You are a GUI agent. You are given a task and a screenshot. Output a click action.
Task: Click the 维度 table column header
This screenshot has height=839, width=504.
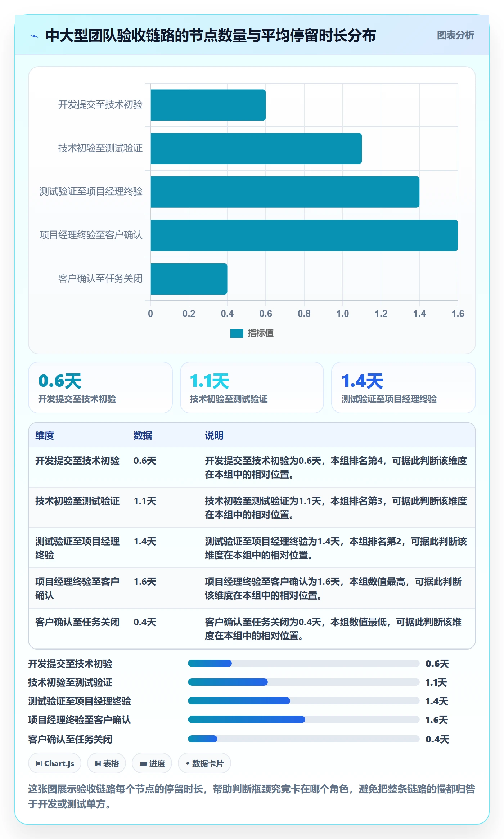tap(45, 435)
